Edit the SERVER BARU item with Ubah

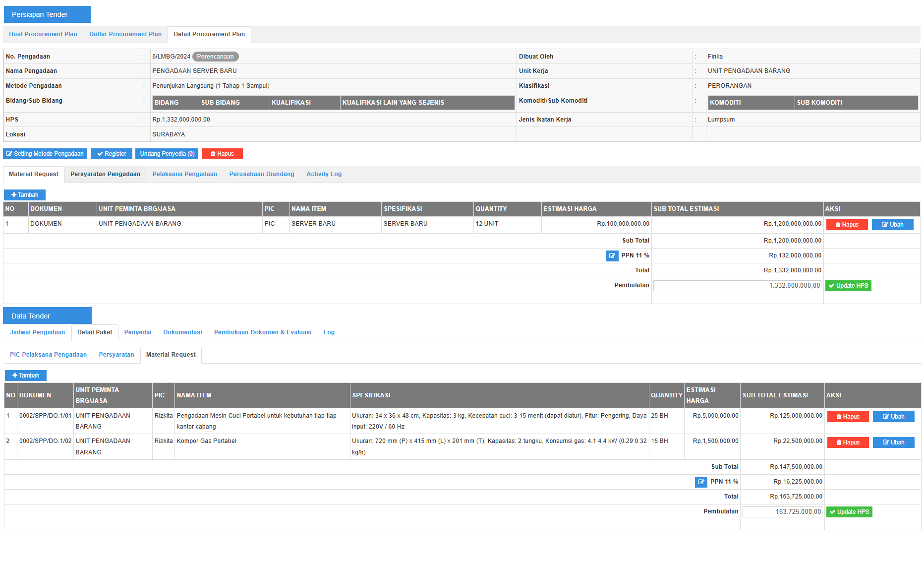(892, 225)
